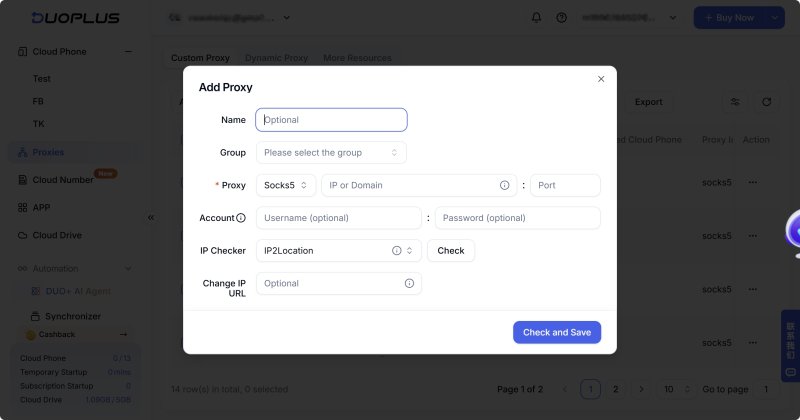800x420 pixels.
Task: Open the help question mark icon
Action: (x=561, y=17)
